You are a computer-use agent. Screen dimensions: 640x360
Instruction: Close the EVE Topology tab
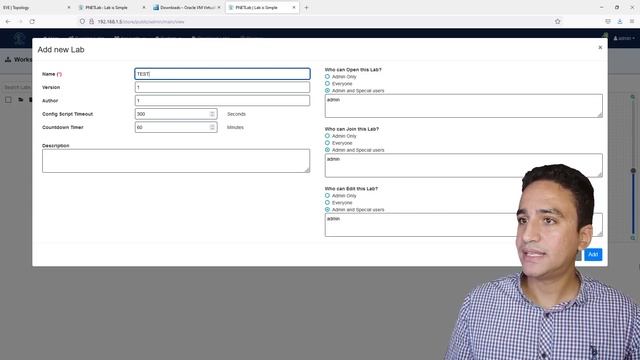point(69,7)
